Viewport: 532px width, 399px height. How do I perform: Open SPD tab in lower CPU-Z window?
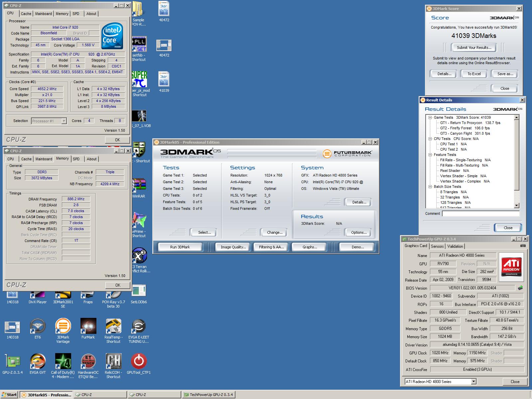pos(76,159)
